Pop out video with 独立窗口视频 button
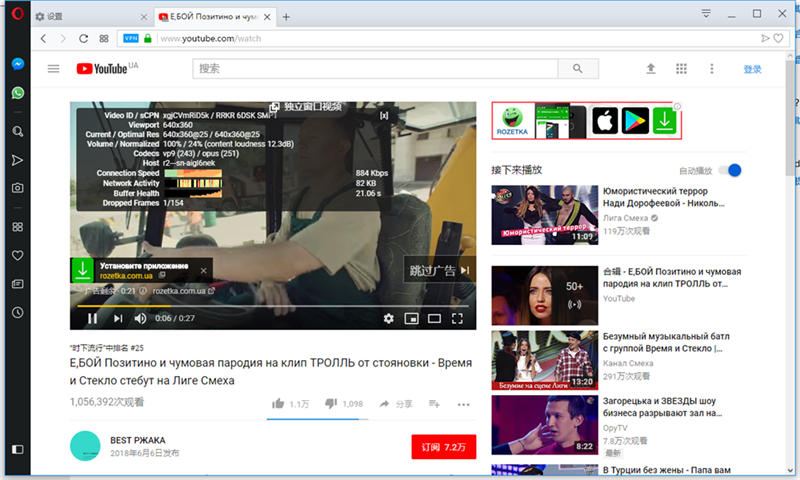The image size is (800, 480). (x=305, y=107)
